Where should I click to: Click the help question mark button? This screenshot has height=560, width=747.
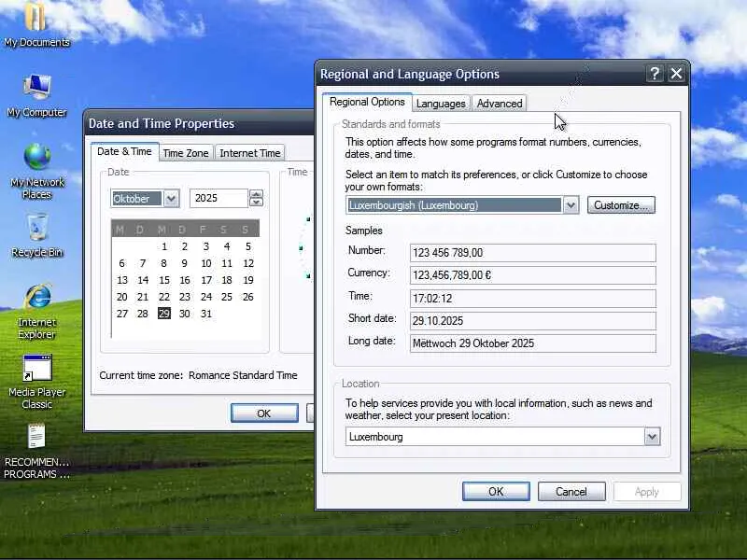click(x=655, y=74)
